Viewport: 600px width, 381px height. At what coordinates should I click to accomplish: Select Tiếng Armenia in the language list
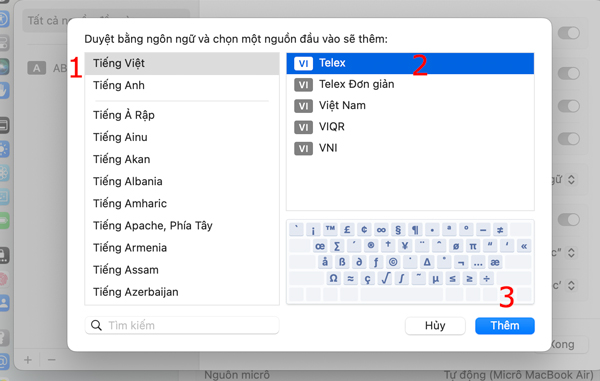[182, 248]
